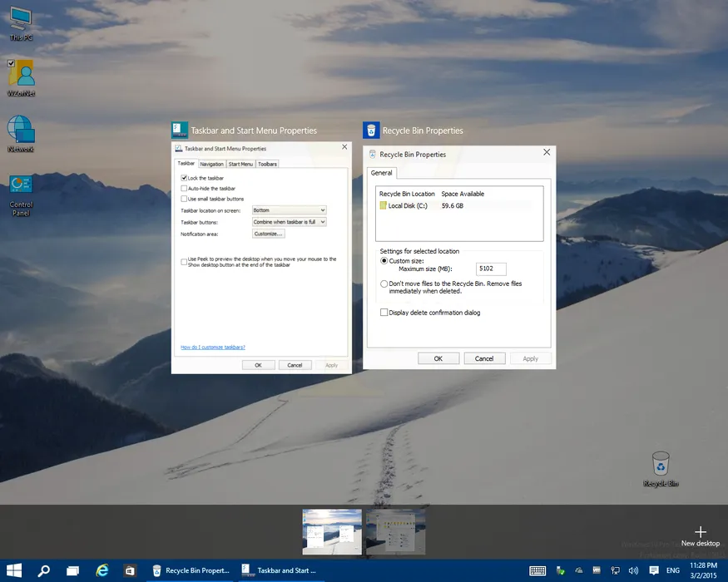Check Display delete confirmation dialog
The width and height of the screenshot is (728, 582).
384,313
